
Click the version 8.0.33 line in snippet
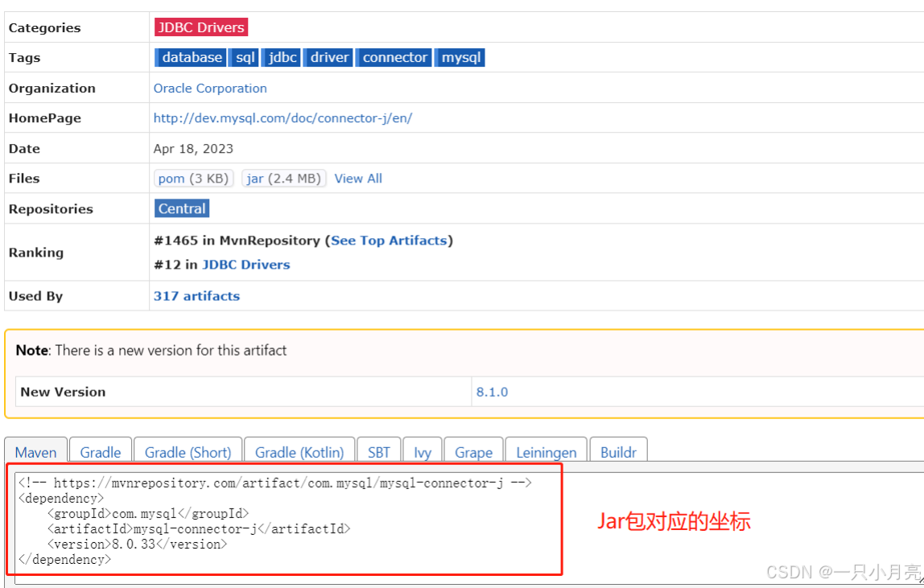(x=138, y=545)
